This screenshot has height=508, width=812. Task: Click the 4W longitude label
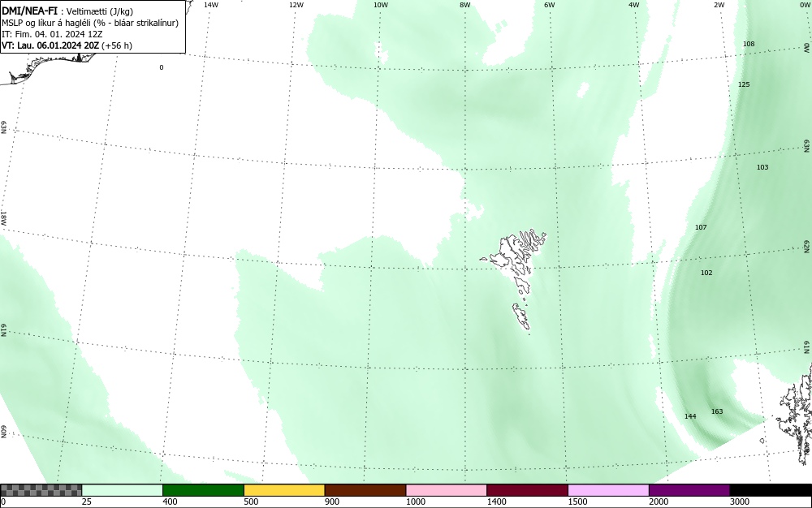(634, 5)
